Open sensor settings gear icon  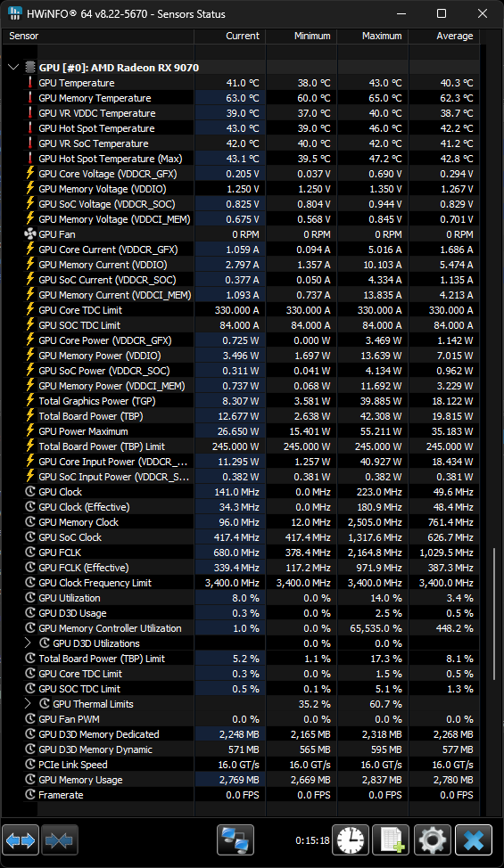432,840
